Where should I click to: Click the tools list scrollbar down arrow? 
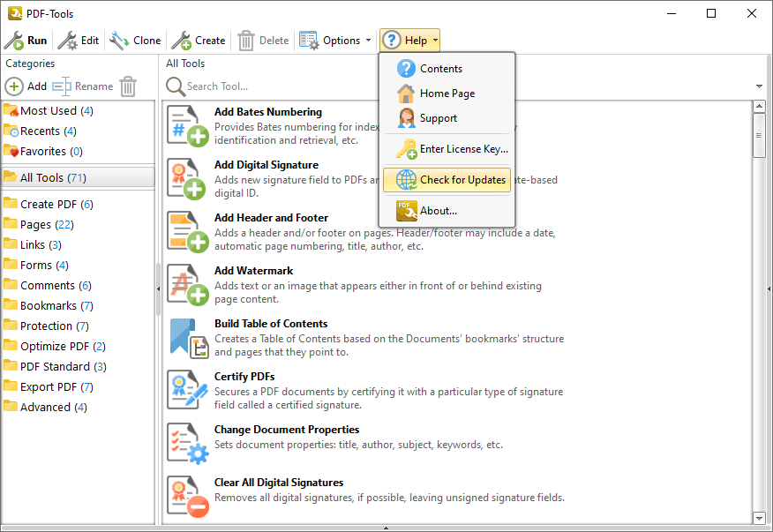759,518
